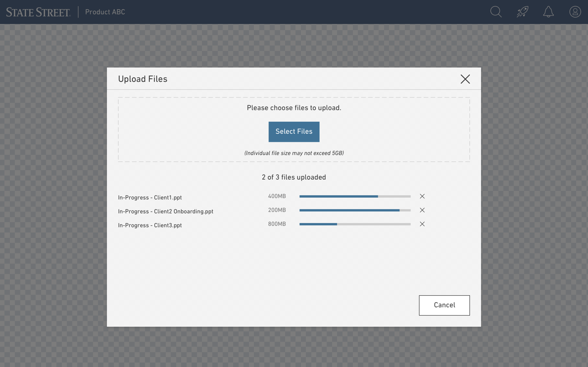Open search from the header
The width and height of the screenshot is (588, 367).
tap(496, 12)
